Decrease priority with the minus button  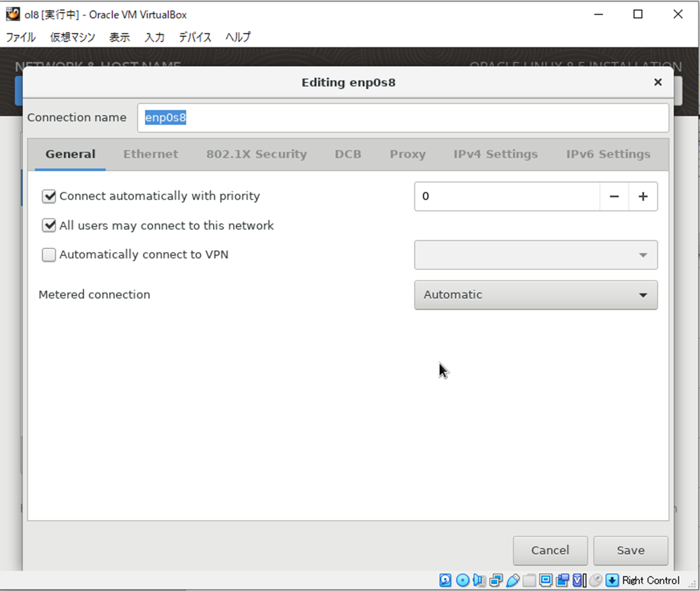pos(614,196)
